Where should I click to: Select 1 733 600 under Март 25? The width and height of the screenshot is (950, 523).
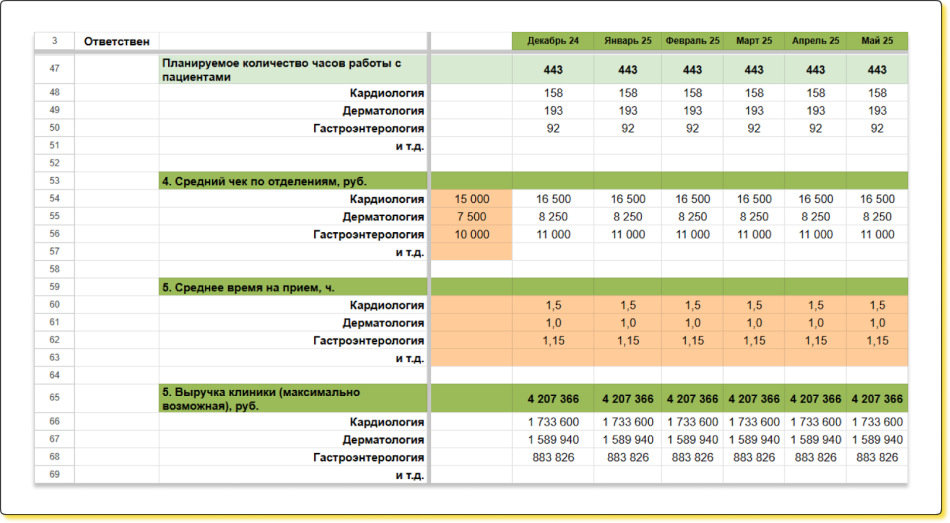point(754,423)
